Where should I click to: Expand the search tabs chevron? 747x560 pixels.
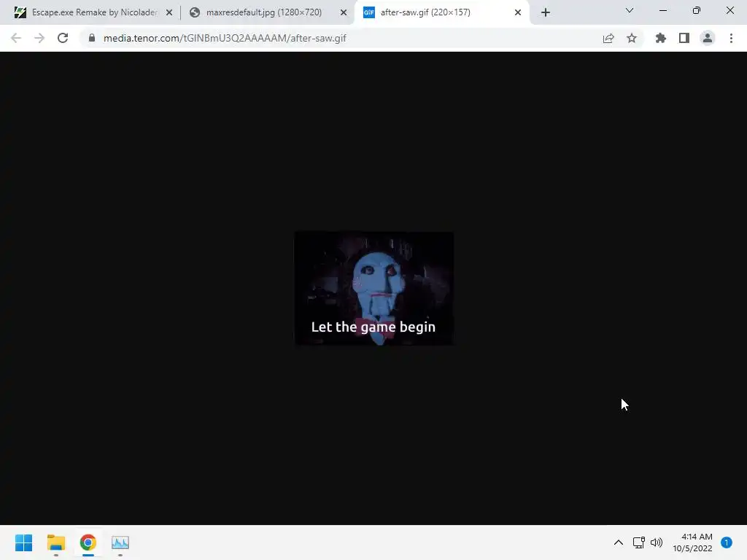pyautogui.click(x=630, y=10)
